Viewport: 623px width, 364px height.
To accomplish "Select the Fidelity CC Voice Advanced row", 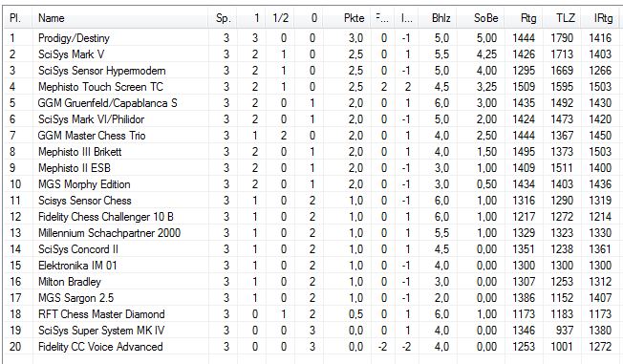I will click(311, 347).
